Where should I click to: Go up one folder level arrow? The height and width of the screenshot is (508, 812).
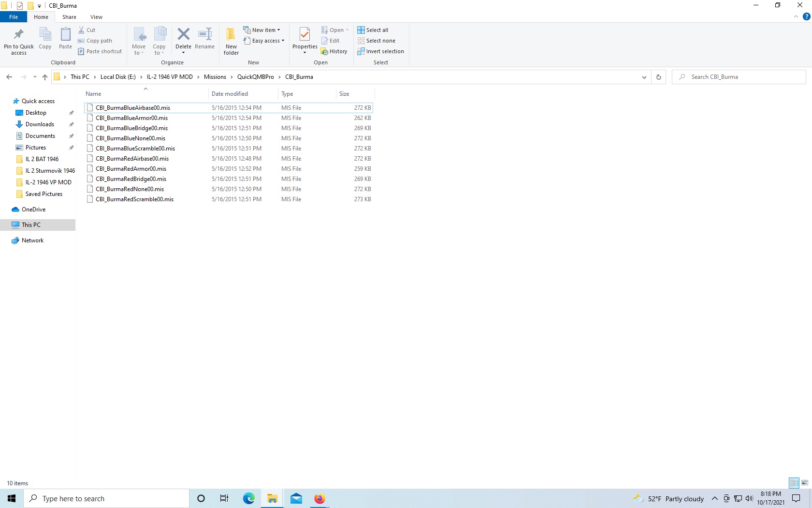point(45,77)
